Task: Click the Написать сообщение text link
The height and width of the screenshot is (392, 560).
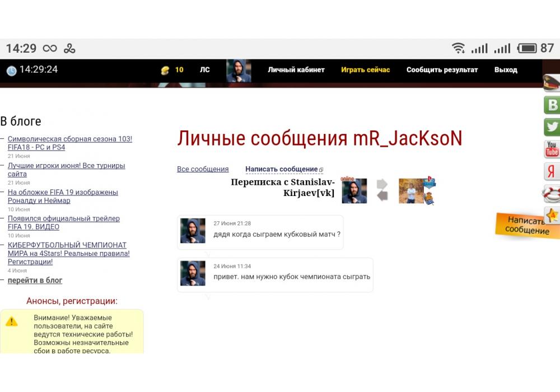Action: [x=281, y=169]
